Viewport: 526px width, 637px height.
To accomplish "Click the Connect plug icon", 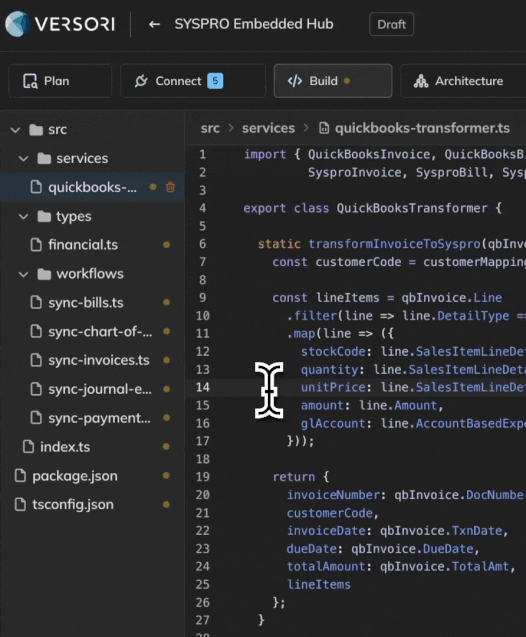I will (141, 81).
